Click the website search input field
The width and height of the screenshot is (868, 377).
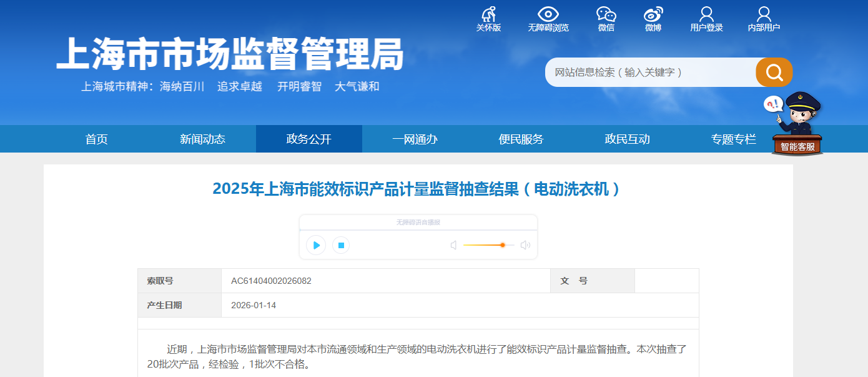tap(649, 73)
